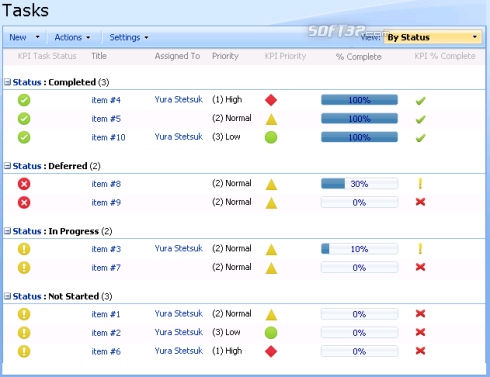Sort by KPI Task Status column header
The image size is (490, 377).
pos(47,56)
